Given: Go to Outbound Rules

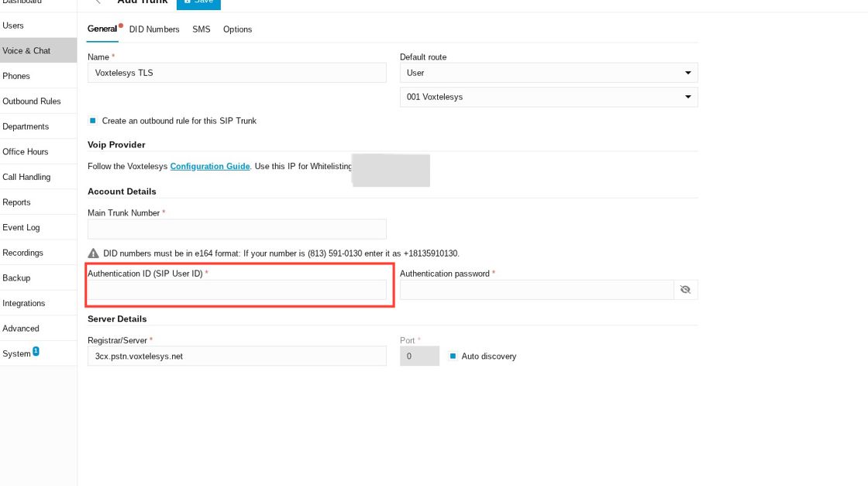Looking at the screenshot, I should coord(38,102).
